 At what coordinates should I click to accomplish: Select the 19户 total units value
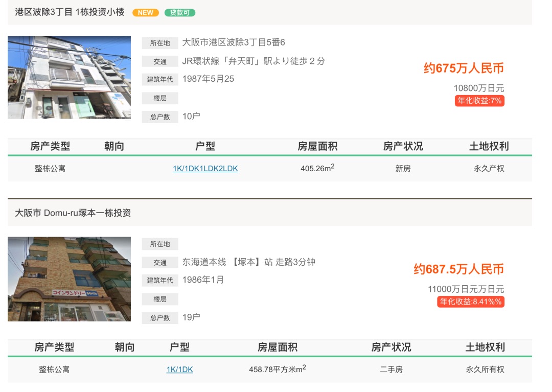[191, 317]
